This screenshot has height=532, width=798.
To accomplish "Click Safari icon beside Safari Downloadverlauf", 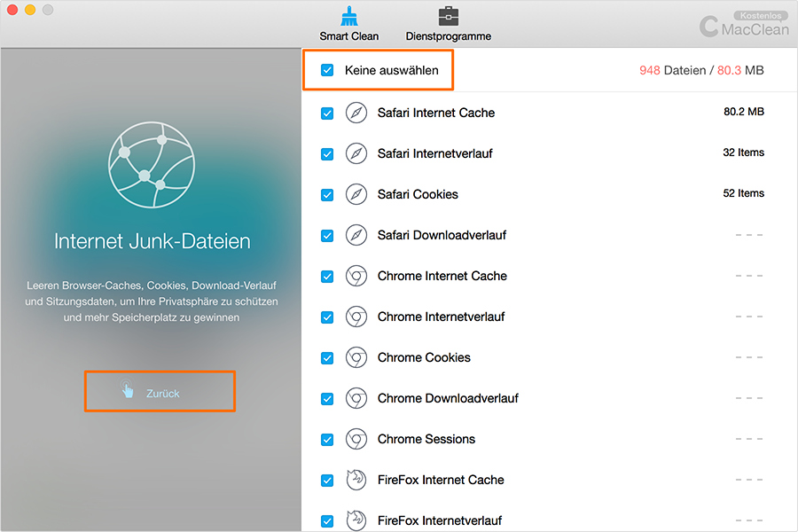I will click(356, 235).
